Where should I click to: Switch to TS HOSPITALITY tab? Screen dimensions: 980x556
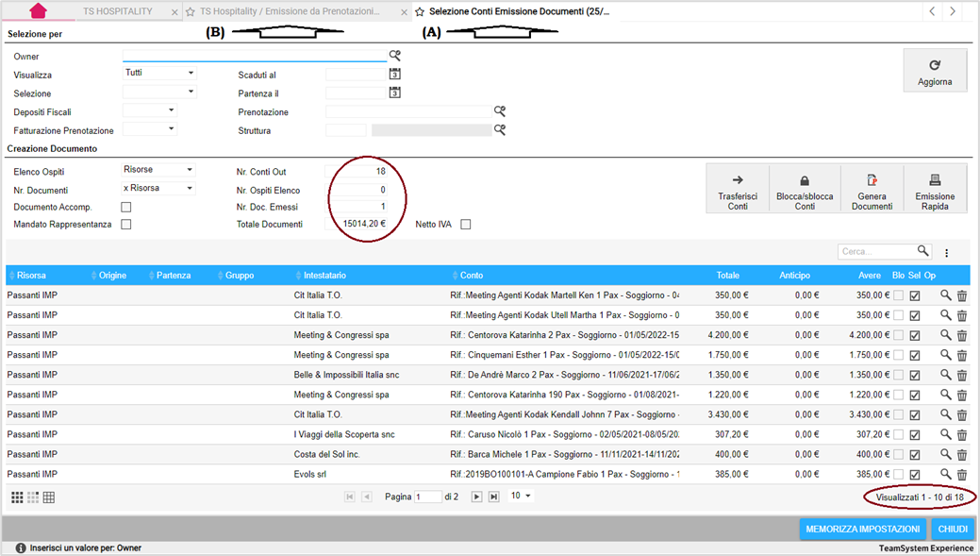(118, 11)
